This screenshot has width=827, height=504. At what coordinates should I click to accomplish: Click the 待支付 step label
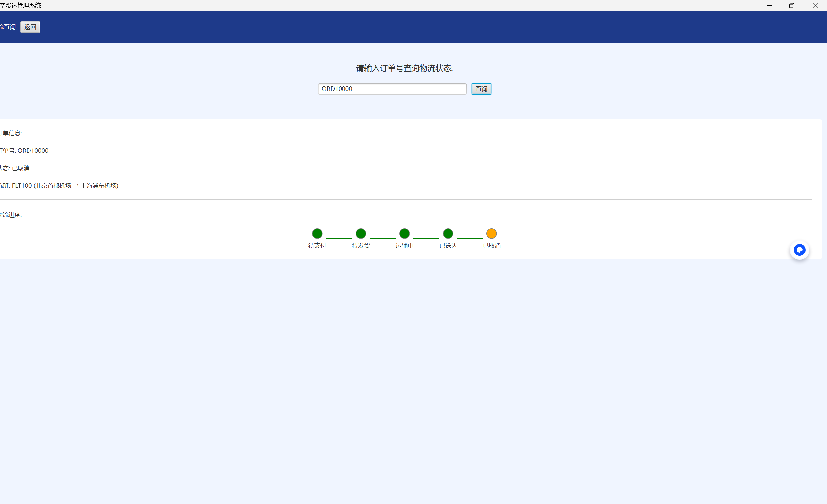click(x=317, y=246)
